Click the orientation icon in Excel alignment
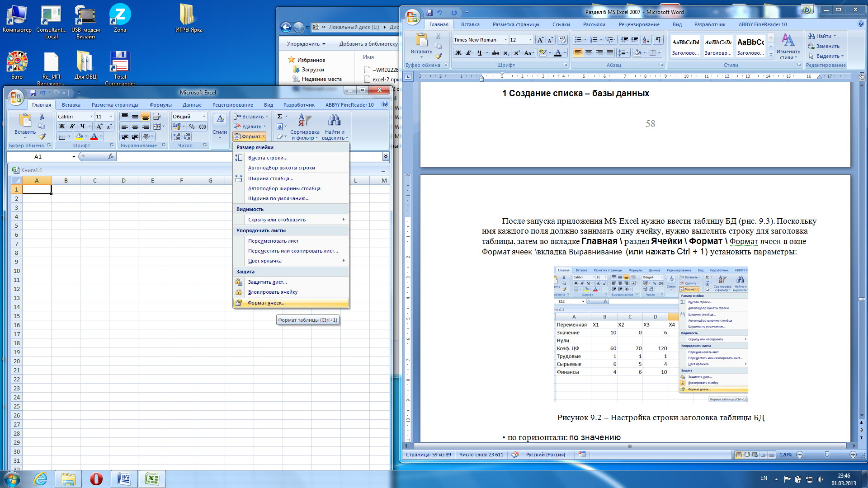Image resolution: width=868 pixels, height=488 pixels. (x=146, y=136)
